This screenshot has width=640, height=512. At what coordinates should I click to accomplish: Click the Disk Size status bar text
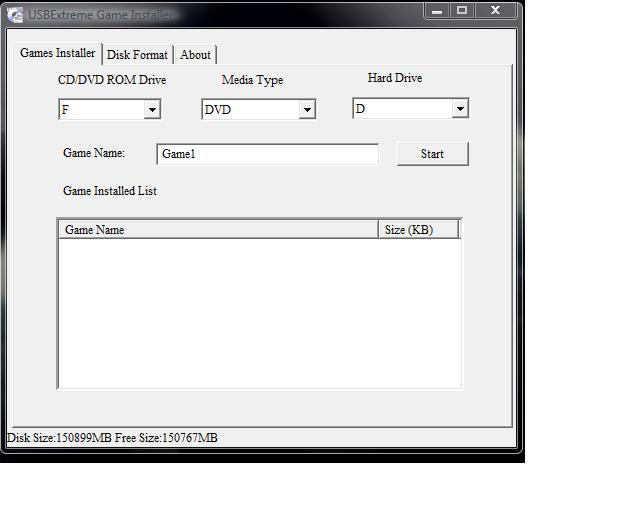112,438
